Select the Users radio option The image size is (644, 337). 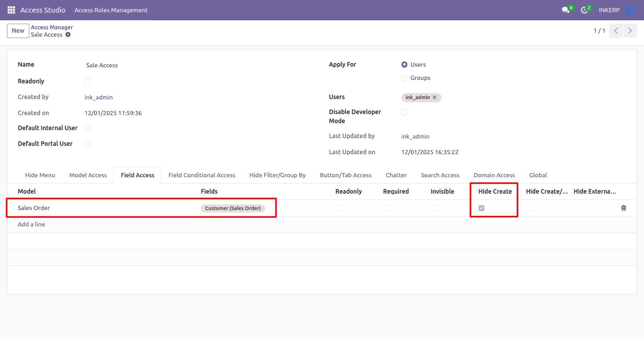[404, 65]
